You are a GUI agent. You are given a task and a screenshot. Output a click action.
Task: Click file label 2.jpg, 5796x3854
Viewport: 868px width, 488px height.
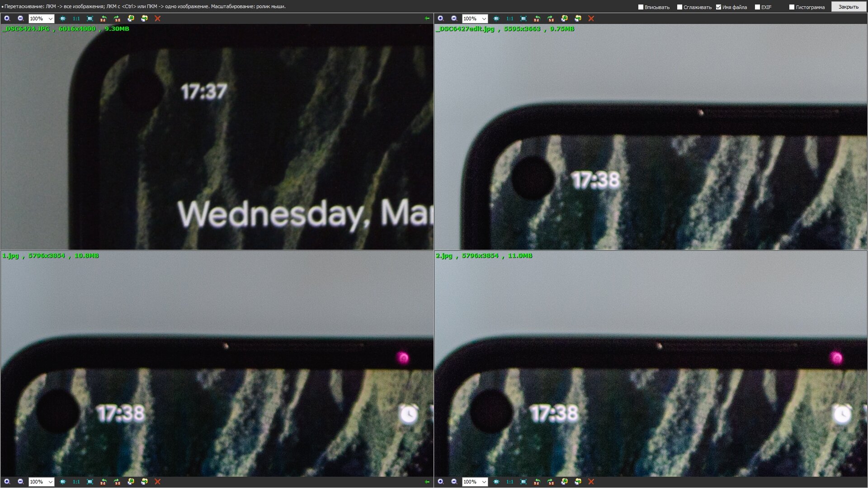[x=484, y=256]
